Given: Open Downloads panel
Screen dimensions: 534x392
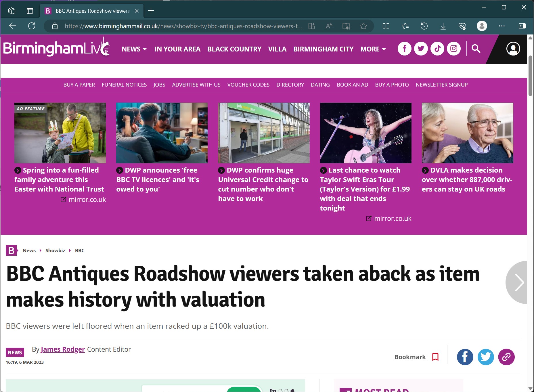Looking at the screenshot, I should pyautogui.click(x=443, y=26).
